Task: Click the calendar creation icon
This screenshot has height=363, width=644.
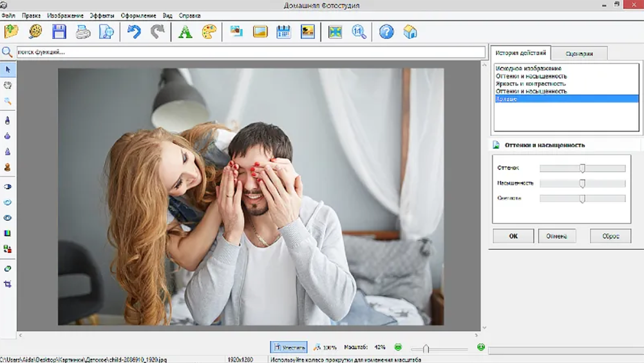Action: 283,32
